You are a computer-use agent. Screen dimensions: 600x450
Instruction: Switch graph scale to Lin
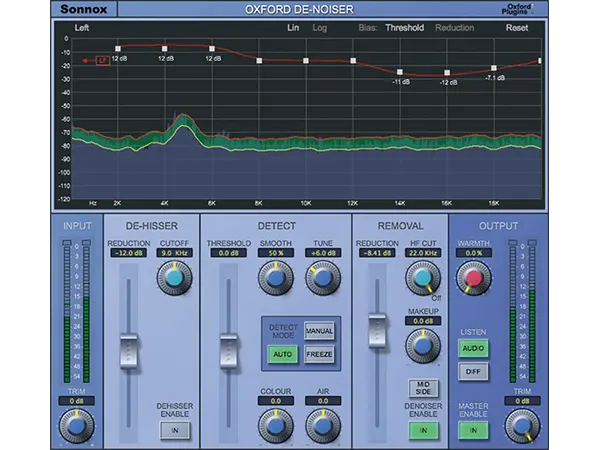tap(293, 28)
